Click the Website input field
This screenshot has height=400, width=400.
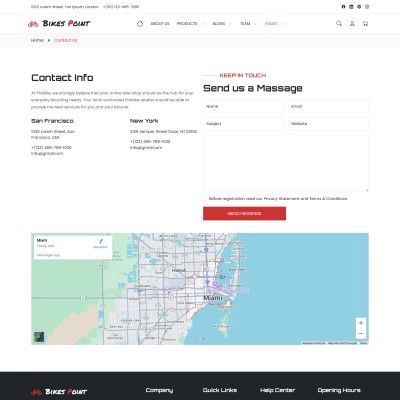[328, 124]
